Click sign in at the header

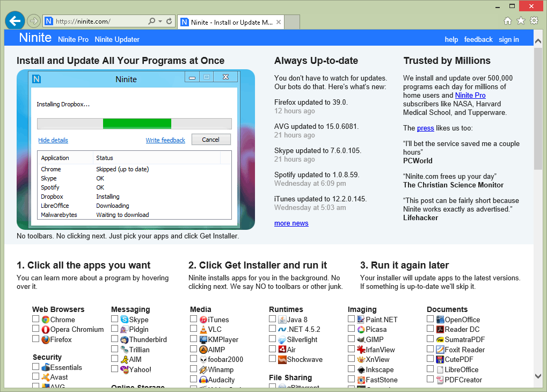click(x=509, y=39)
